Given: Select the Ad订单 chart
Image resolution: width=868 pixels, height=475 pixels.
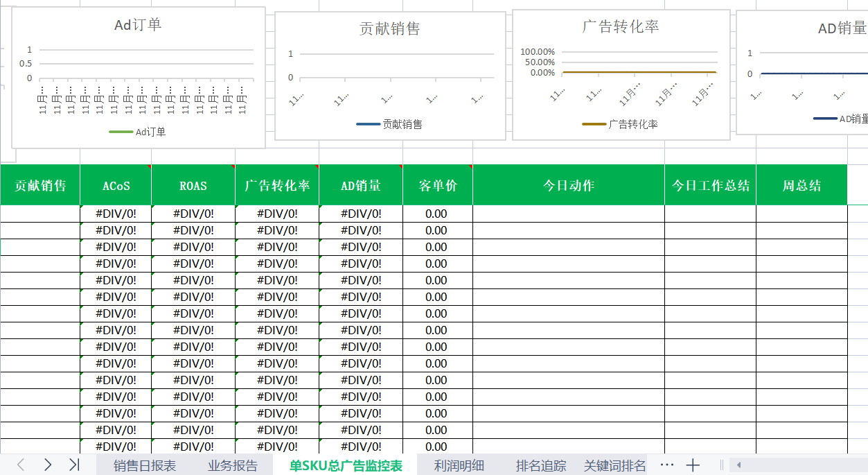Looking at the screenshot, I should [139, 78].
